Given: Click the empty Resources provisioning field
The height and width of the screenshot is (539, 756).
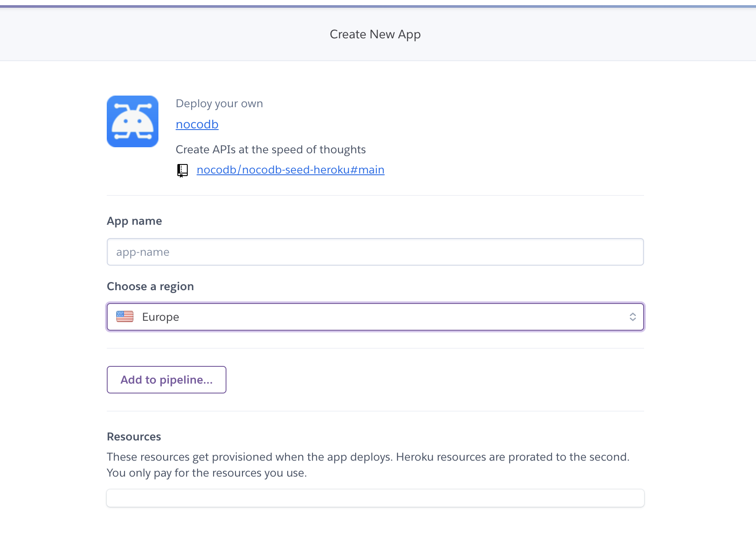Looking at the screenshot, I should pyautogui.click(x=375, y=498).
